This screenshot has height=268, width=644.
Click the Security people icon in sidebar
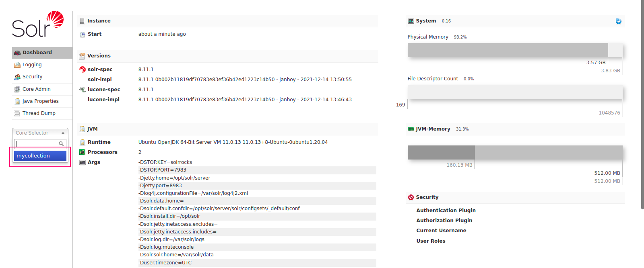coord(17,77)
